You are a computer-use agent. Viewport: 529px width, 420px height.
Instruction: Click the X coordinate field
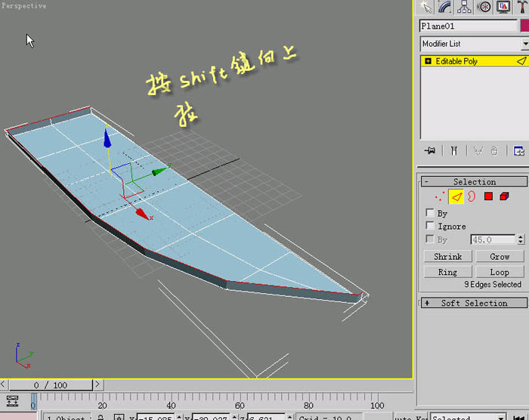[156, 418]
